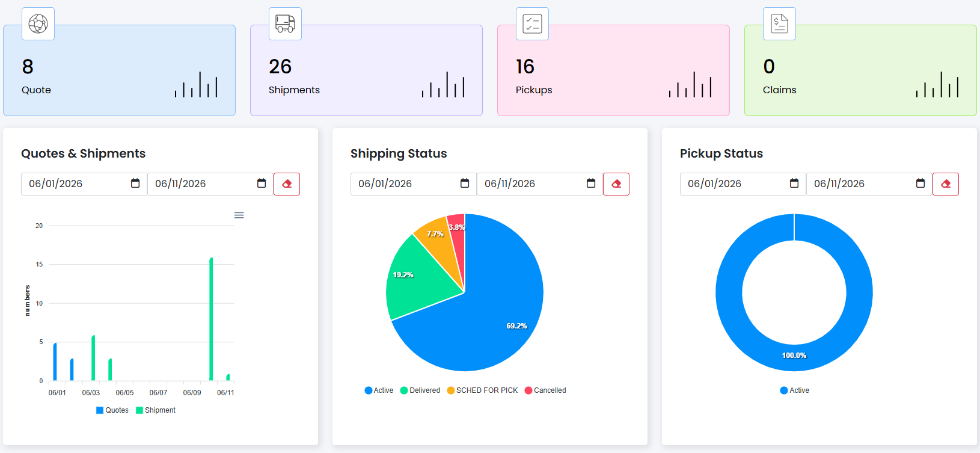Image resolution: width=980 pixels, height=453 pixels.
Task: Open calendar picker for Shipping Status end date
Action: [x=591, y=183]
